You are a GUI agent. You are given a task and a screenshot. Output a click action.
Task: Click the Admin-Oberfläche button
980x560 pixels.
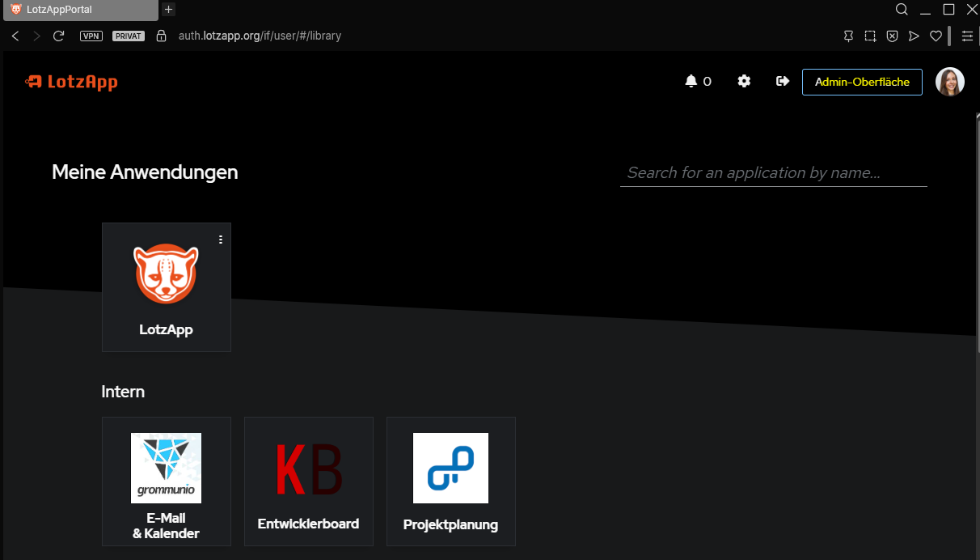(x=861, y=82)
